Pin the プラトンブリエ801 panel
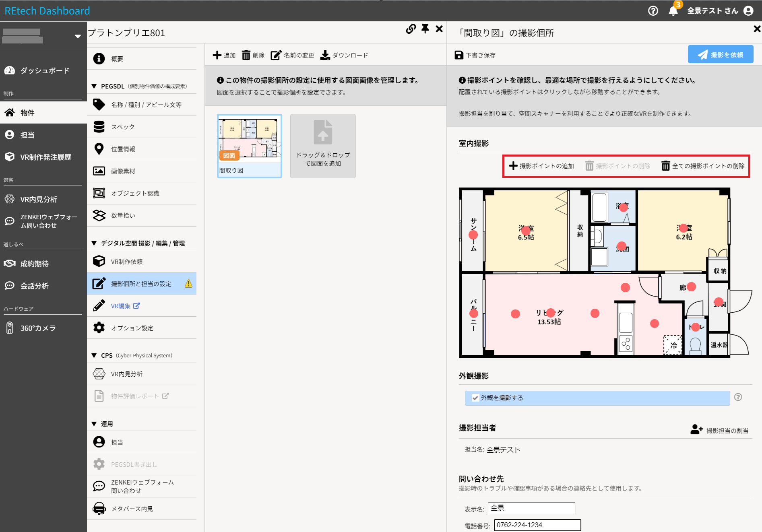762x532 pixels. pos(425,29)
